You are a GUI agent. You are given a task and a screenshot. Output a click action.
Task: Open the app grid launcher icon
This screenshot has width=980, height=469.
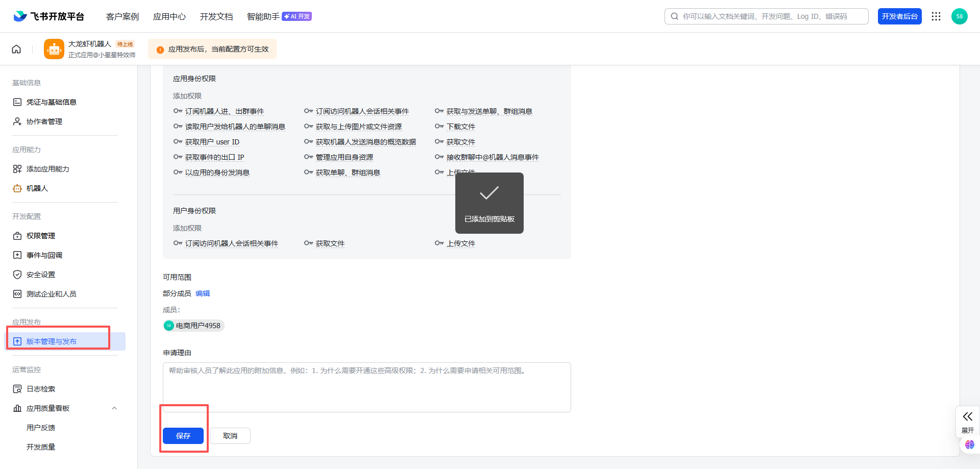[936, 16]
